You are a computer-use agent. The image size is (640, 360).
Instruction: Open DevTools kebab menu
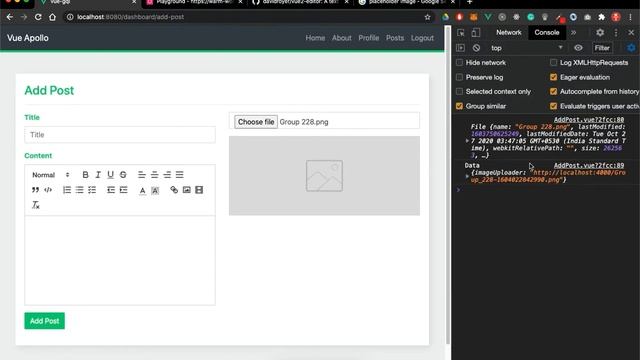pyautogui.click(x=616, y=33)
